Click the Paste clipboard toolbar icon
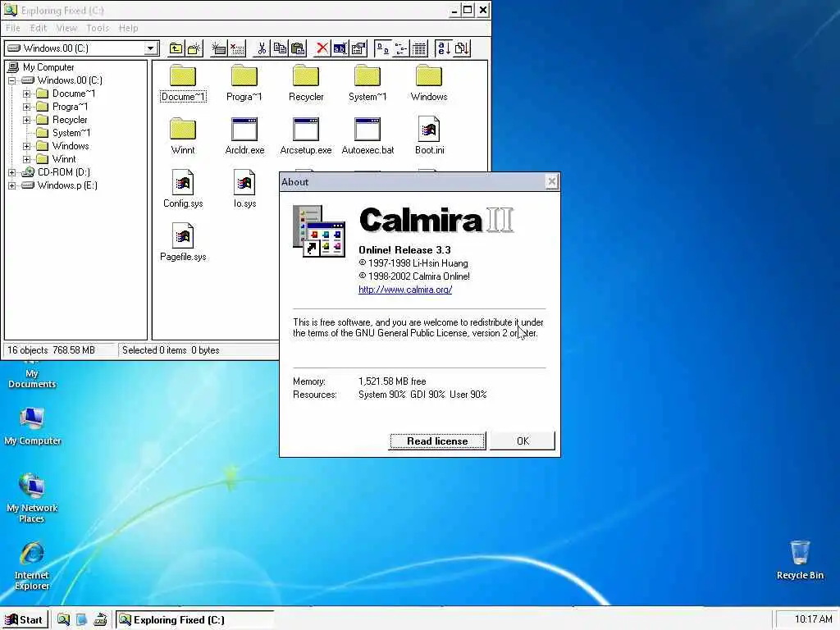Screen dimensions: 840x630 pos(298,48)
